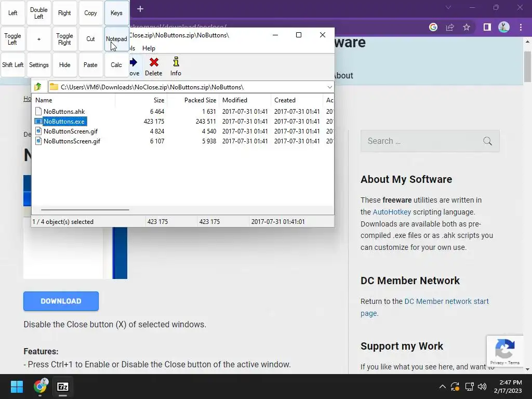Click the Move blue arrow toolbar icon

[x=134, y=62]
